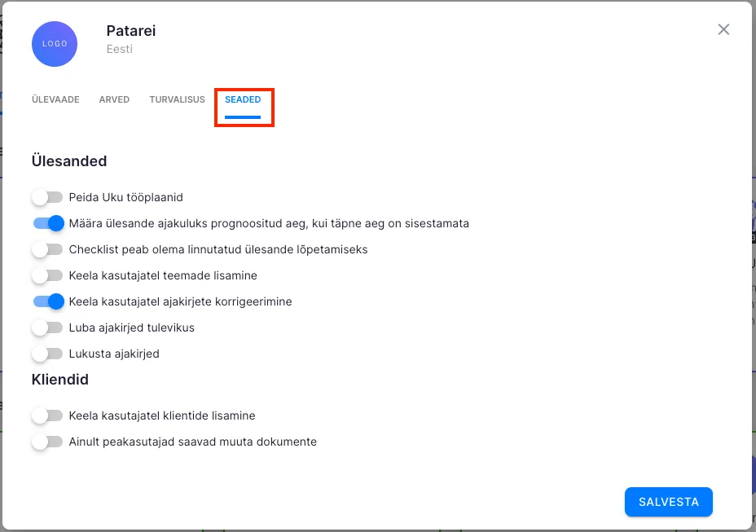The image size is (756, 532).
Task: Enable Ainult peakasutajad saavad muuta dokumente
Action: click(47, 442)
